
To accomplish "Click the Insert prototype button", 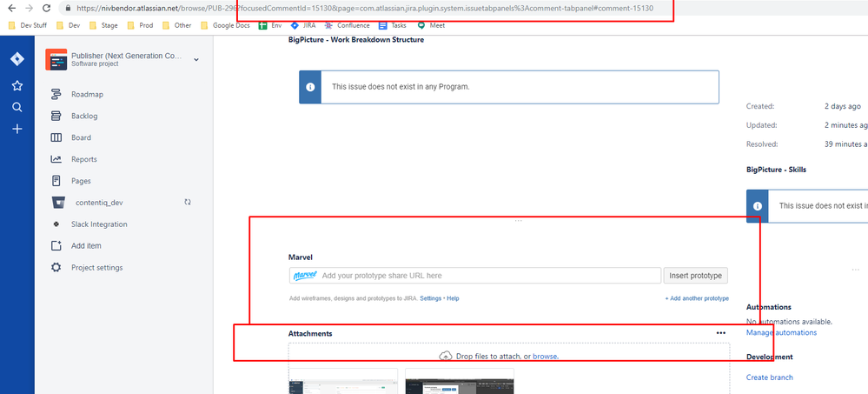I will 696,276.
